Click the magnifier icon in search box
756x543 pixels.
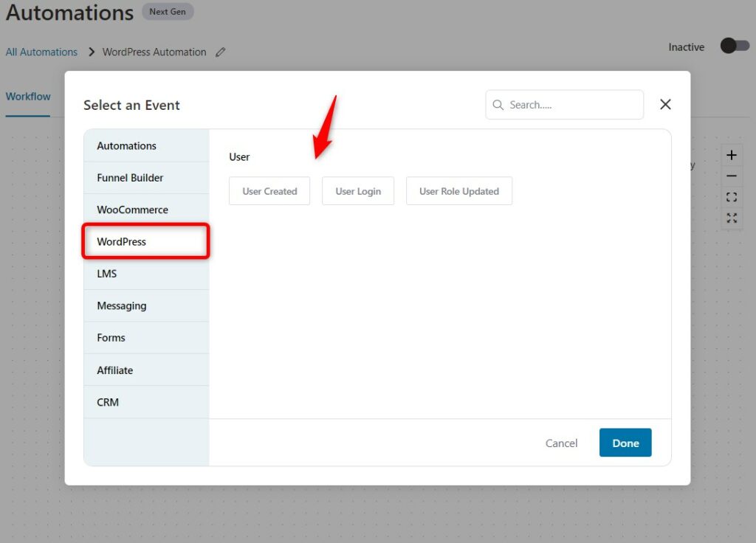tap(498, 105)
